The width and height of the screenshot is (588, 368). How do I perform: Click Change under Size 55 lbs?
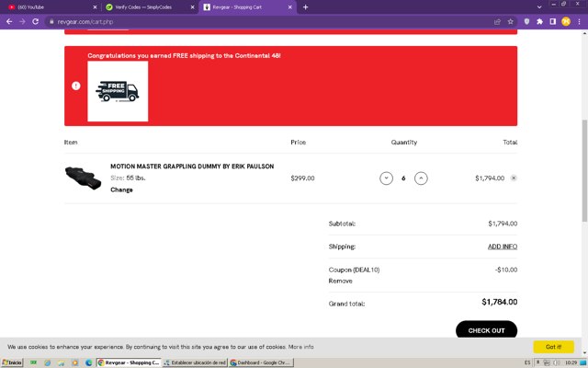pos(121,190)
